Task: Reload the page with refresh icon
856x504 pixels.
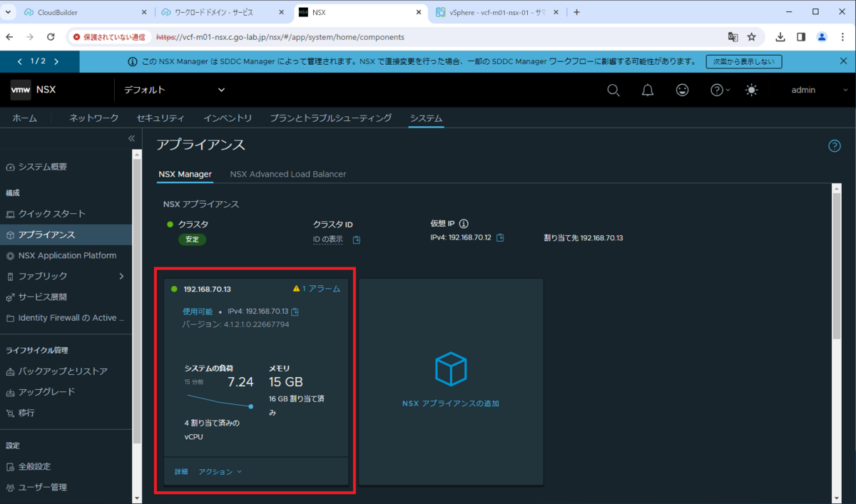Action: coord(51,37)
